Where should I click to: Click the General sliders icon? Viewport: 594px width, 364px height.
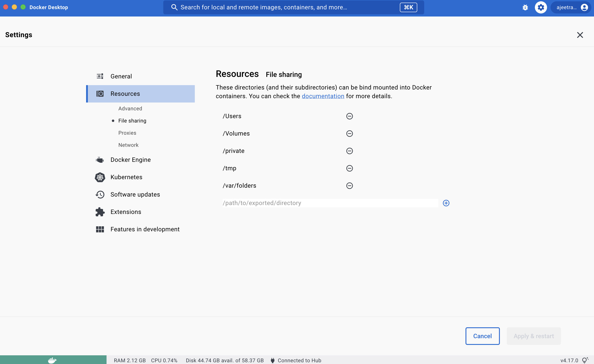coord(100,76)
